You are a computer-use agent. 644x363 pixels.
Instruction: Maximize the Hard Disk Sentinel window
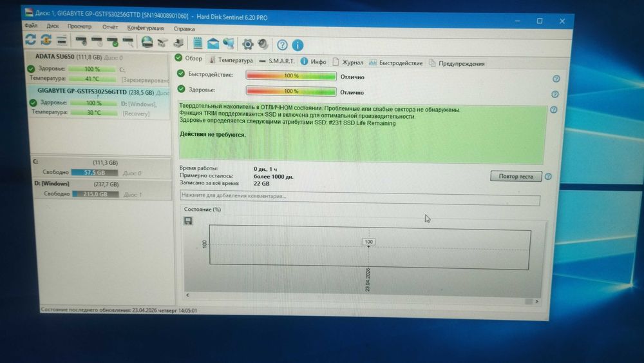(x=540, y=21)
